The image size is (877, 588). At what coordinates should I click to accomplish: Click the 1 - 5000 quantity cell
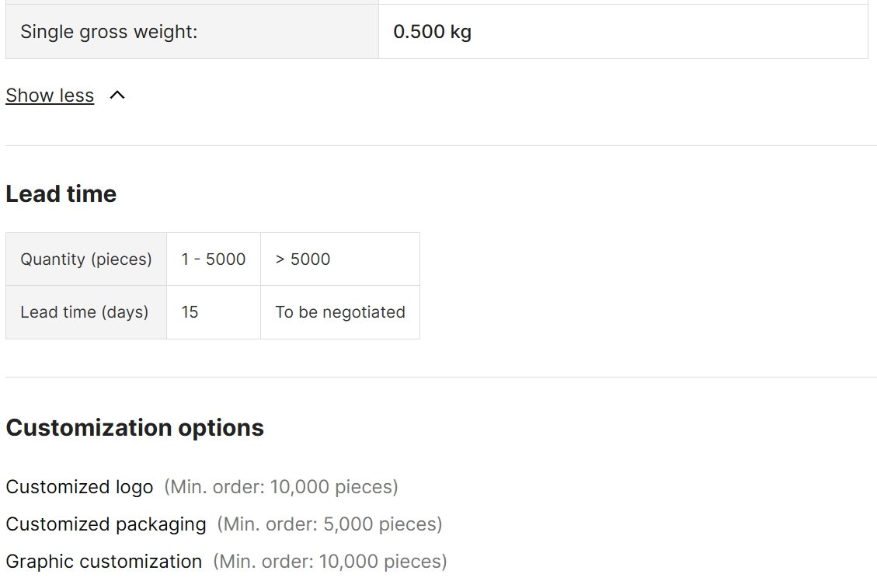click(x=214, y=259)
